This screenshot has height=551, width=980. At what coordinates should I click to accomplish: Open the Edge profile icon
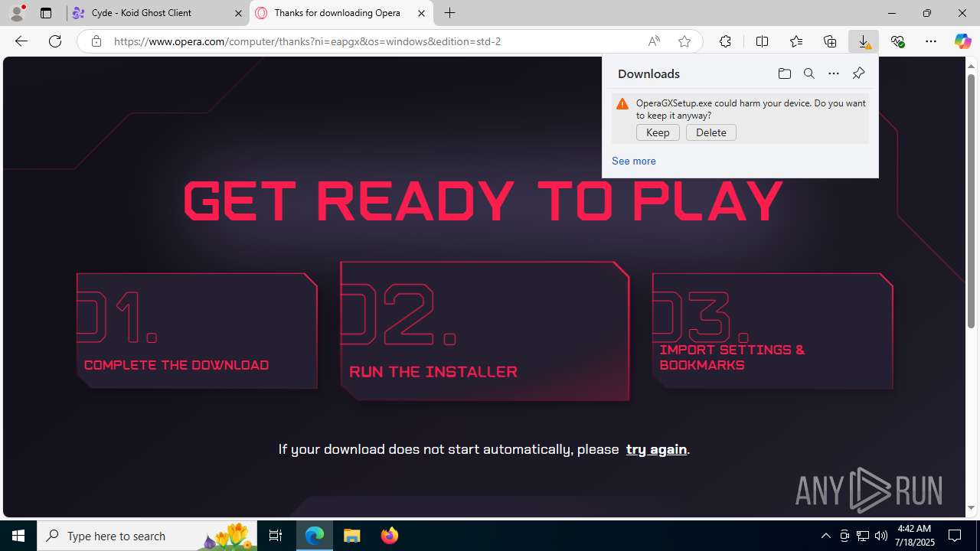click(16, 13)
